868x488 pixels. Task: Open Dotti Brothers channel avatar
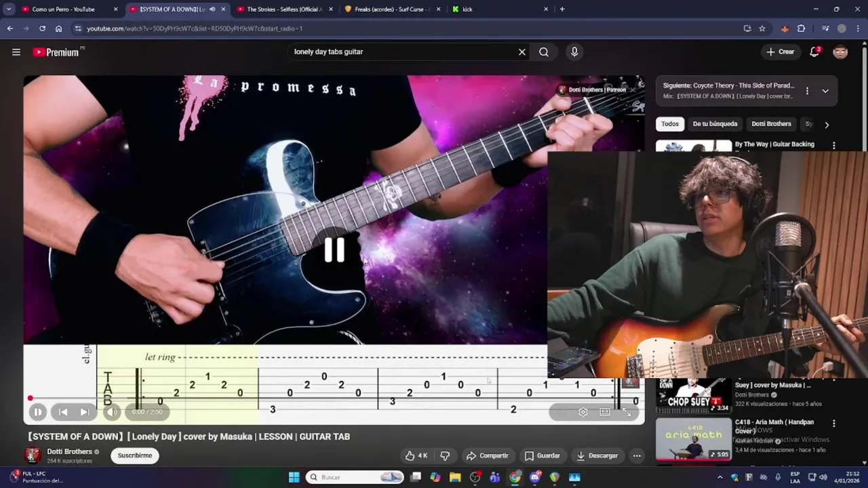coord(33,455)
